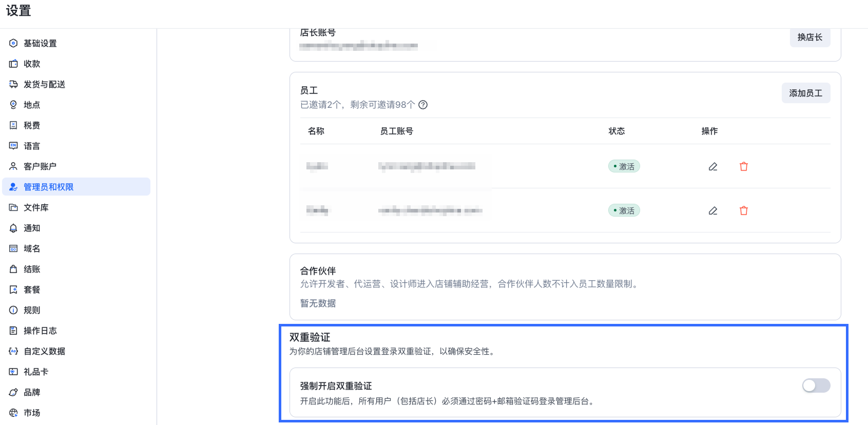Open 文件库 from the sidebar

point(76,207)
